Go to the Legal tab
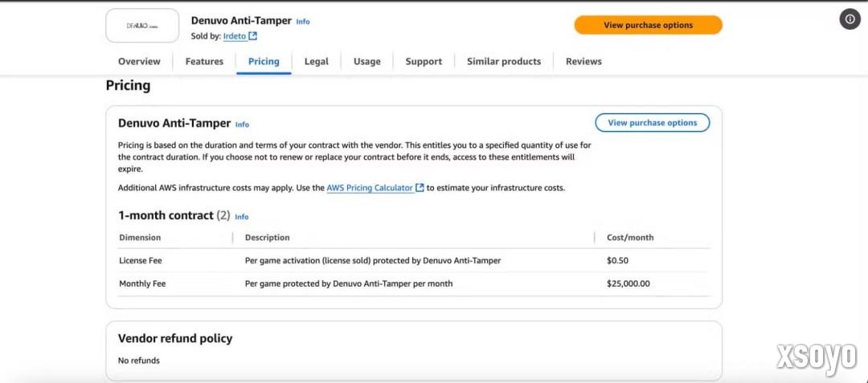The image size is (868, 383). [316, 62]
